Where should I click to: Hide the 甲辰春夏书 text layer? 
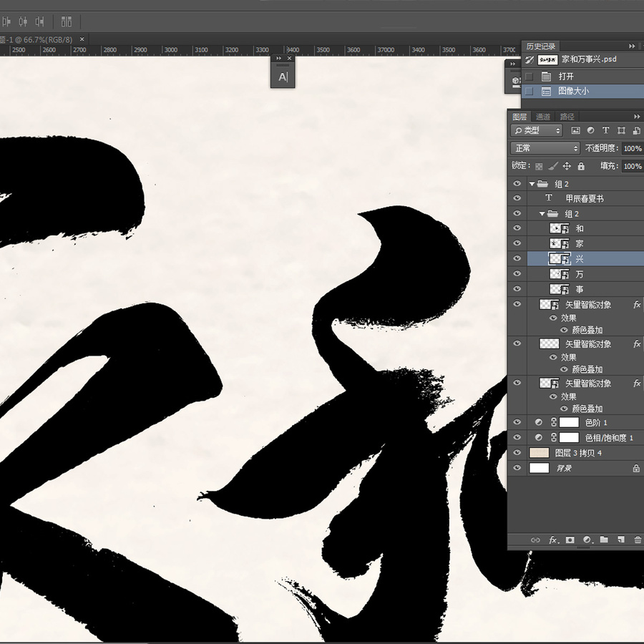click(x=517, y=198)
